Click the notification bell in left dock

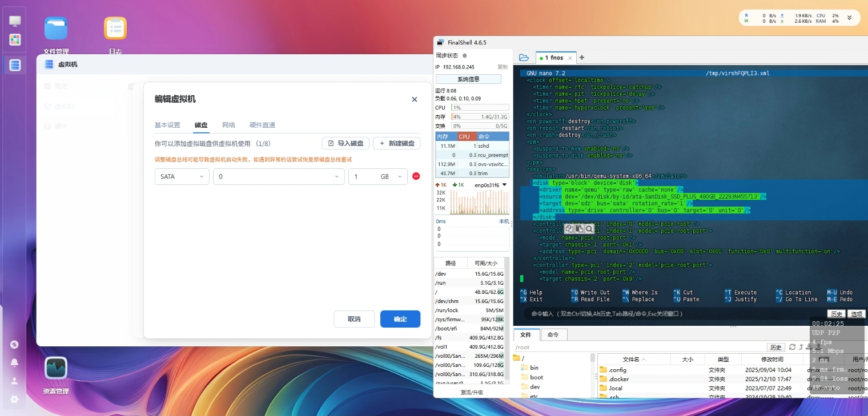pyautogui.click(x=14, y=362)
